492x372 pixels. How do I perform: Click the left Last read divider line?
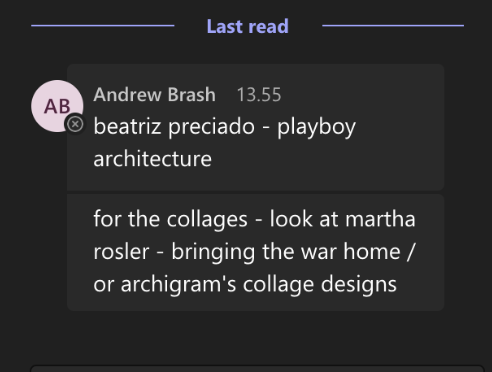click(103, 25)
